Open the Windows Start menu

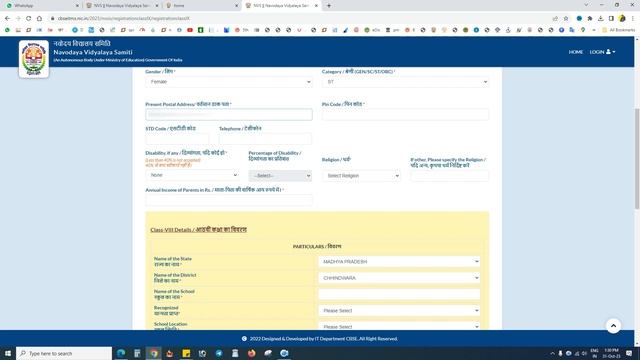pos(8,353)
